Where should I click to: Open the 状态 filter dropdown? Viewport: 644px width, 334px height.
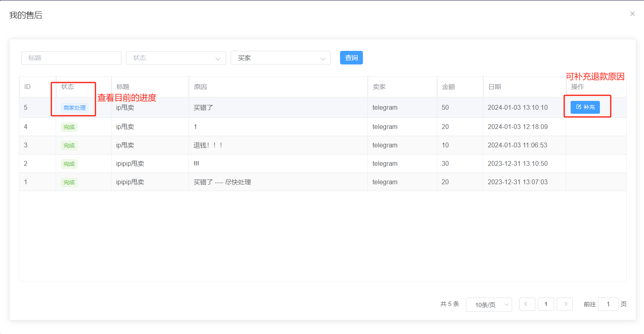[176, 58]
